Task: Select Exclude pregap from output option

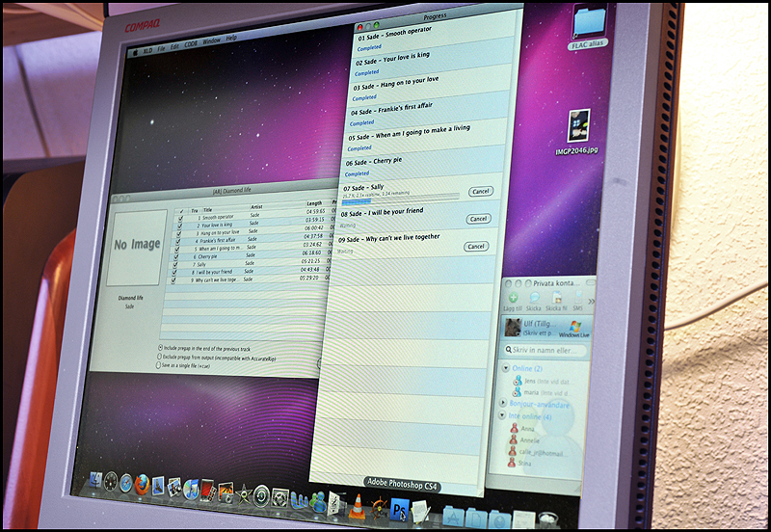Action: point(159,357)
